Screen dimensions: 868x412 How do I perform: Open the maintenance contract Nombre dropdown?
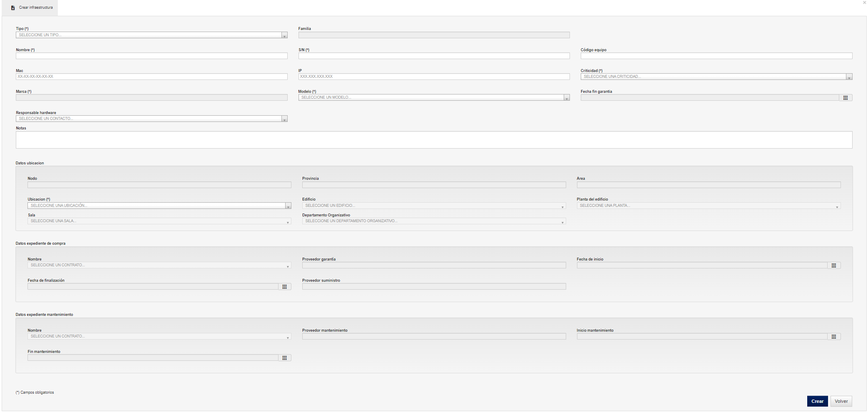point(159,336)
